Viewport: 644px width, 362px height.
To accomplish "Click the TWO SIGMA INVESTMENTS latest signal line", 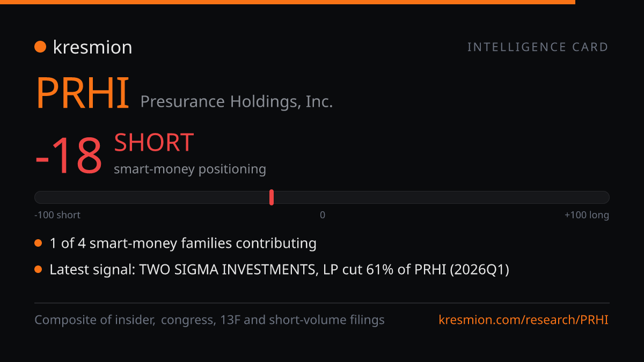I will (279, 269).
